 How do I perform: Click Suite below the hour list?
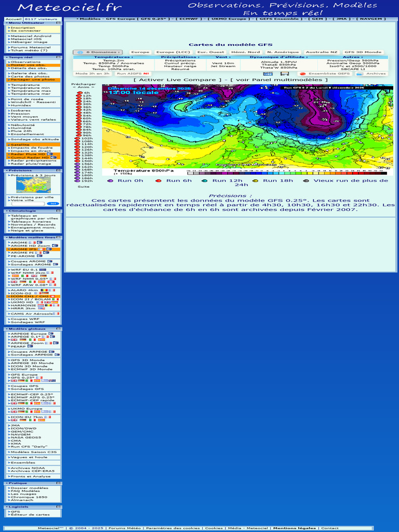[x=84, y=187]
